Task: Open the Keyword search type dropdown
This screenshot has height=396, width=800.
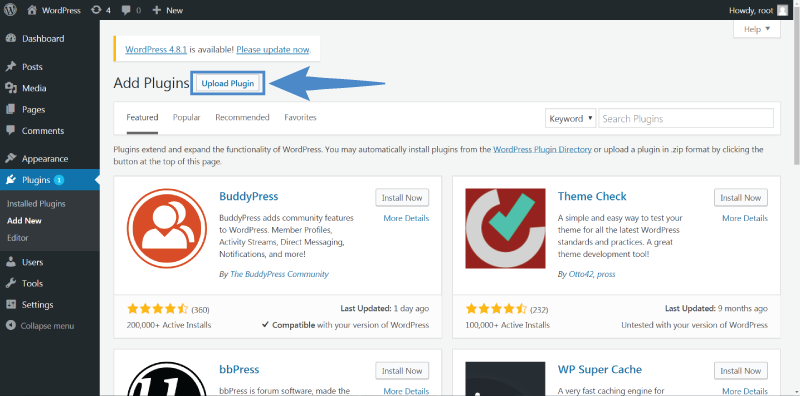Action: tap(570, 118)
